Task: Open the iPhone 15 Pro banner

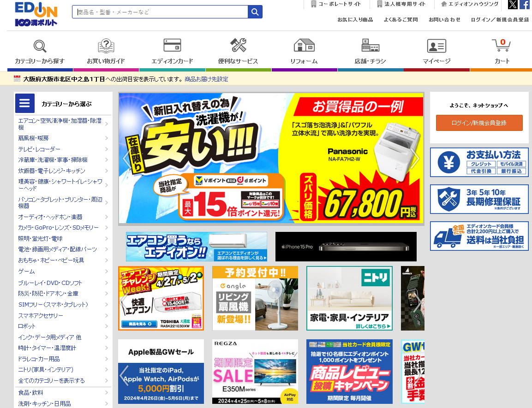Action: 346,247
